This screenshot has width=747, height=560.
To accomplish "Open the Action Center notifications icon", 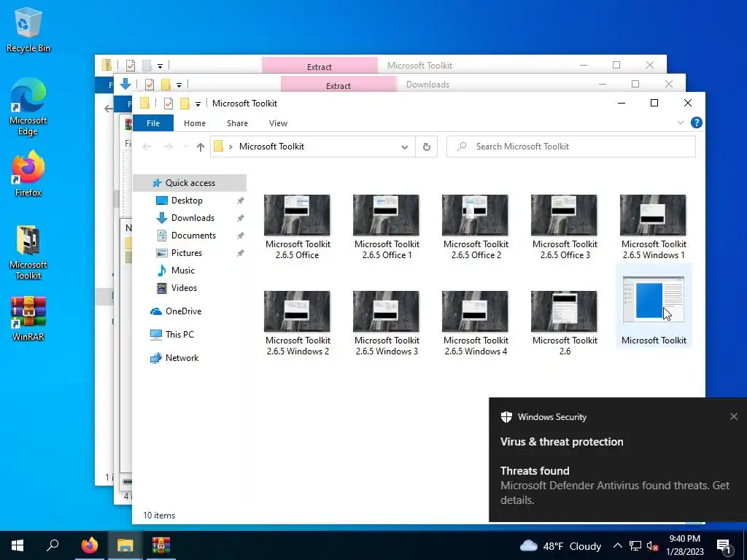I will 724,545.
